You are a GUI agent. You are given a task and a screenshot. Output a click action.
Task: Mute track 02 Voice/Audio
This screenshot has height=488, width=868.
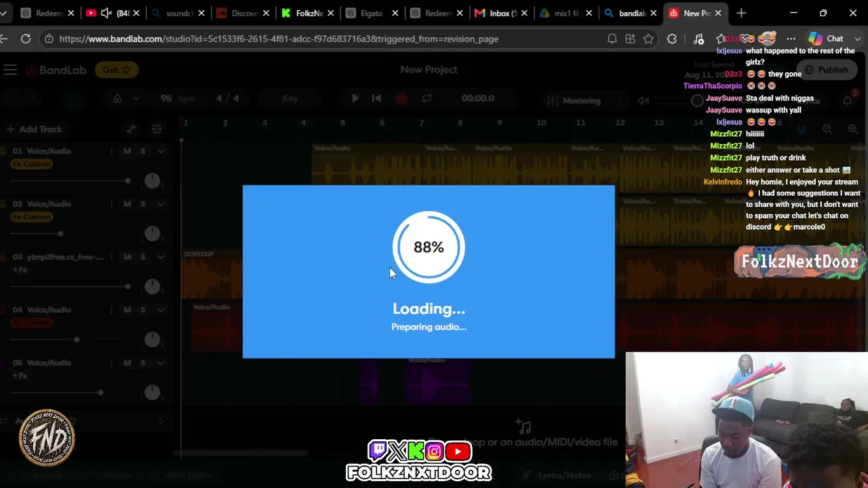point(127,204)
